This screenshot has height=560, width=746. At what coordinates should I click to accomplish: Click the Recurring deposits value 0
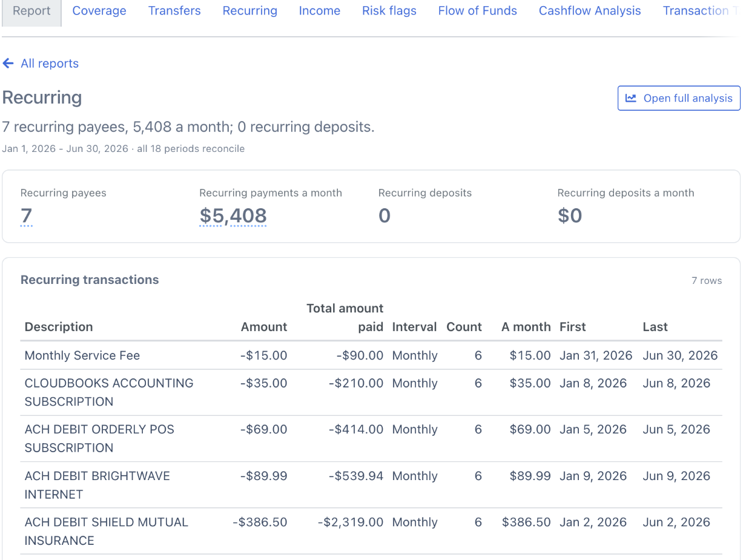coord(385,216)
